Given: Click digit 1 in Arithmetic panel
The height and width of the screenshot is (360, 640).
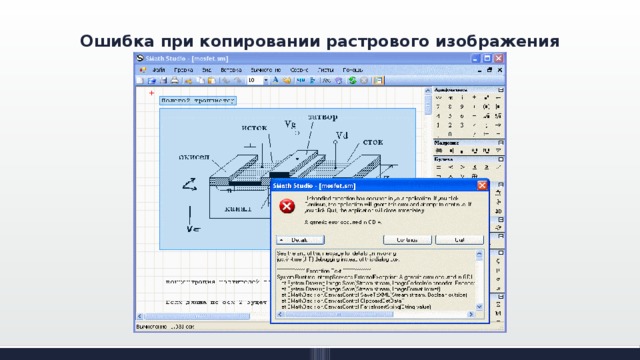Looking at the screenshot, I should click(438, 125).
